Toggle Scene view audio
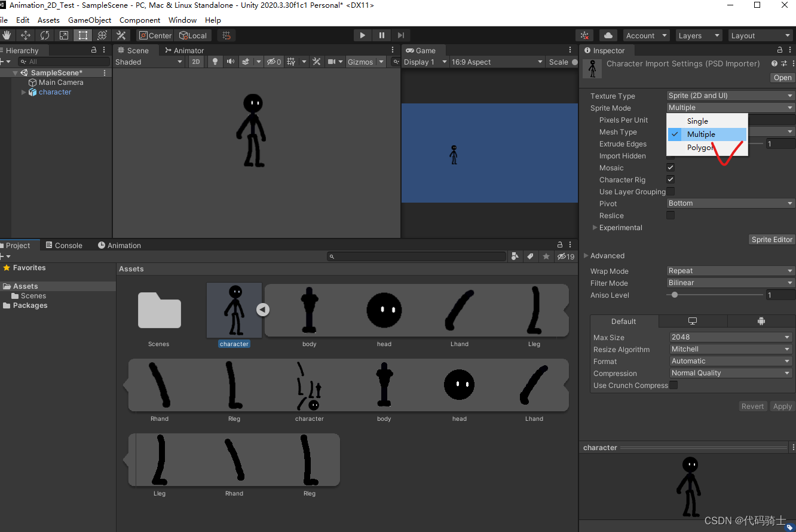The height and width of the screenshot is (532, 796). [x=230, y=62]
